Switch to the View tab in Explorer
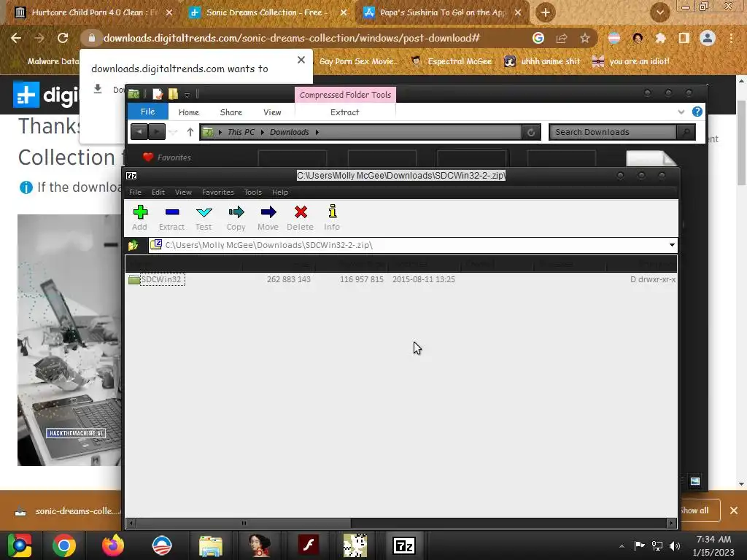This screenshot has width=747, height=560. 272,112
